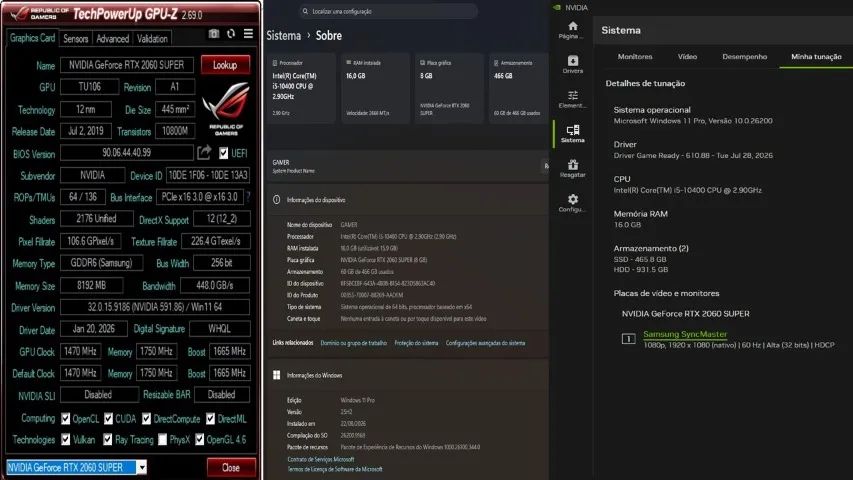Click the ROG logo in GPU-Z
The height and width of the screenshot is (480, 853).
coord(226,108)
